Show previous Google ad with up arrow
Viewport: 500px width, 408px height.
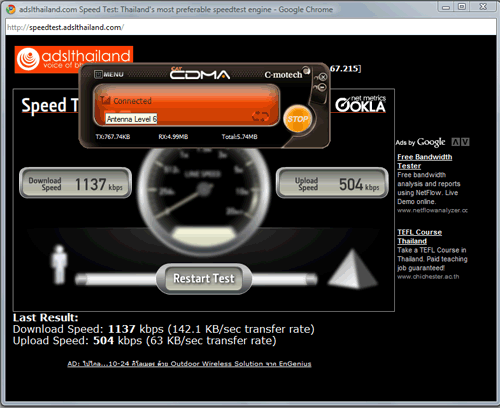tap(455, 142)
